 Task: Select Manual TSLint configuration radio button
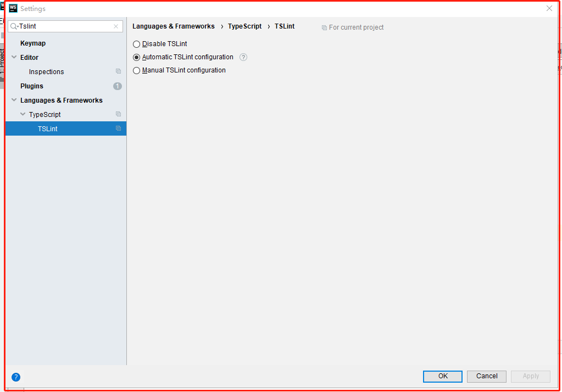click(136, 71)
